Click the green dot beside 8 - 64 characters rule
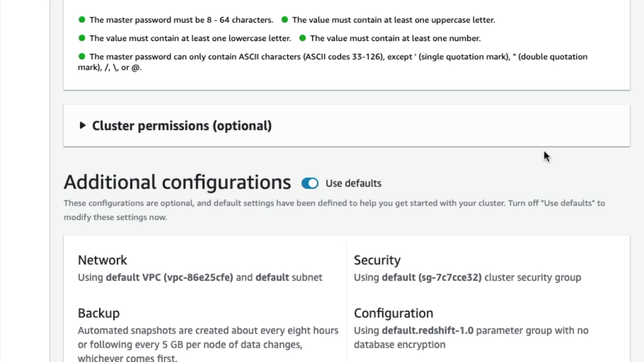Image resolution: width=644 pixels, height=362 pixels. click(82, 20)
